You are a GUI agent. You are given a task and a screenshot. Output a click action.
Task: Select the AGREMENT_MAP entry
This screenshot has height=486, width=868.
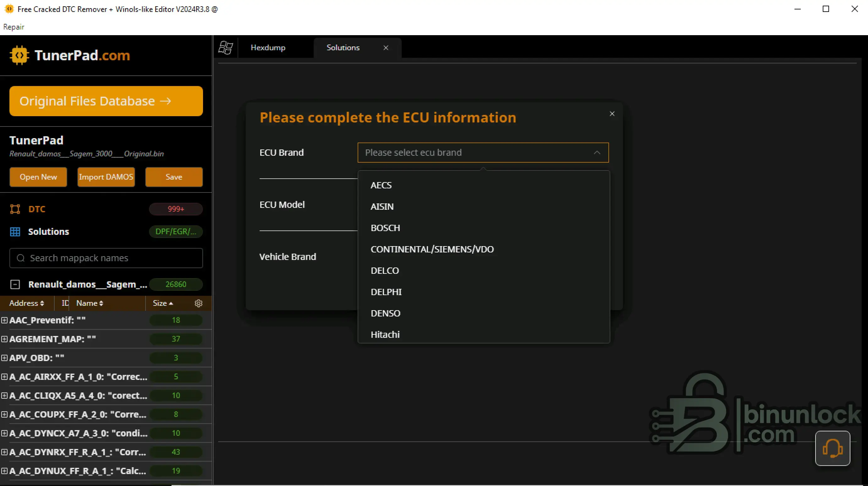pyautogui.click(x=52, y=339)
